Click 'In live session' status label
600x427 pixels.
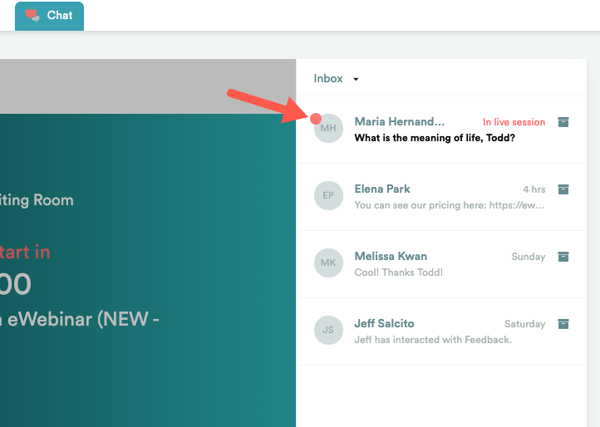click(514, 122)
